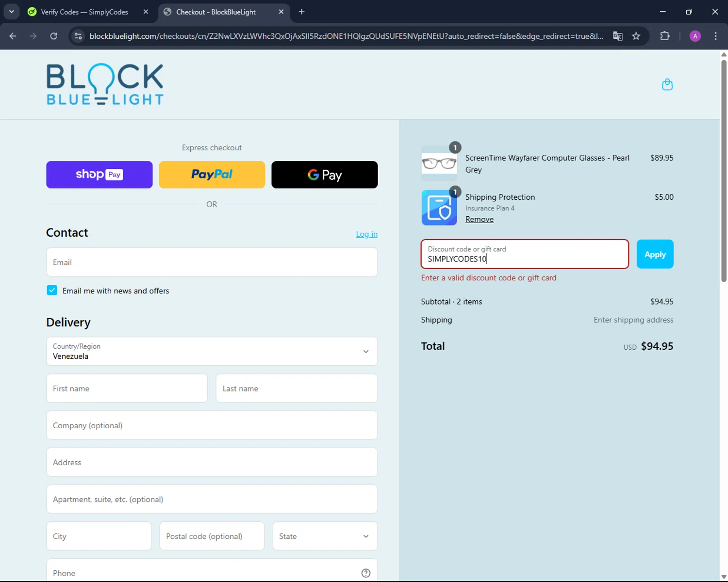
Task: Click 'Enter shipping address' text
Action: [633, 320]
